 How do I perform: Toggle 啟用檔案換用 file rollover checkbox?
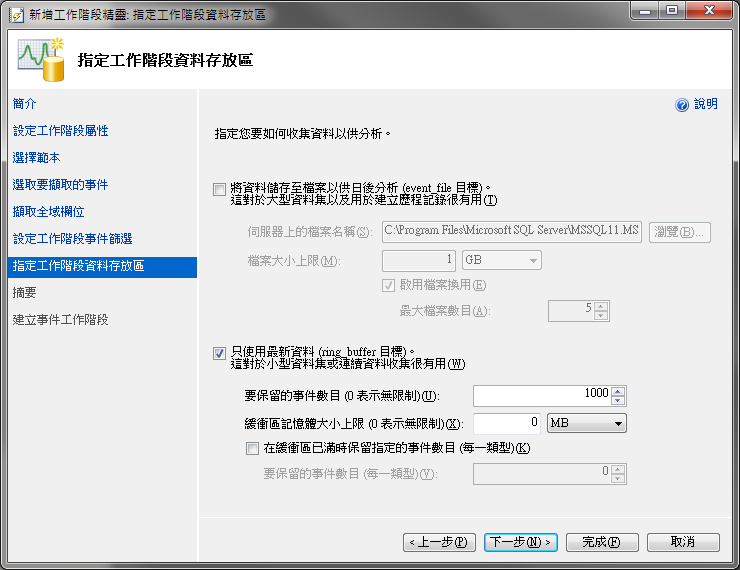click(x=388, y=285)
